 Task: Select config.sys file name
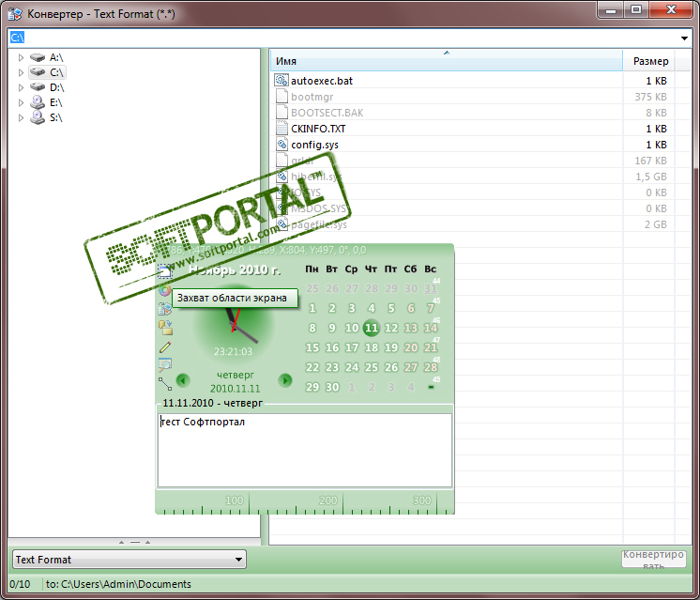[x=314, y=145]
